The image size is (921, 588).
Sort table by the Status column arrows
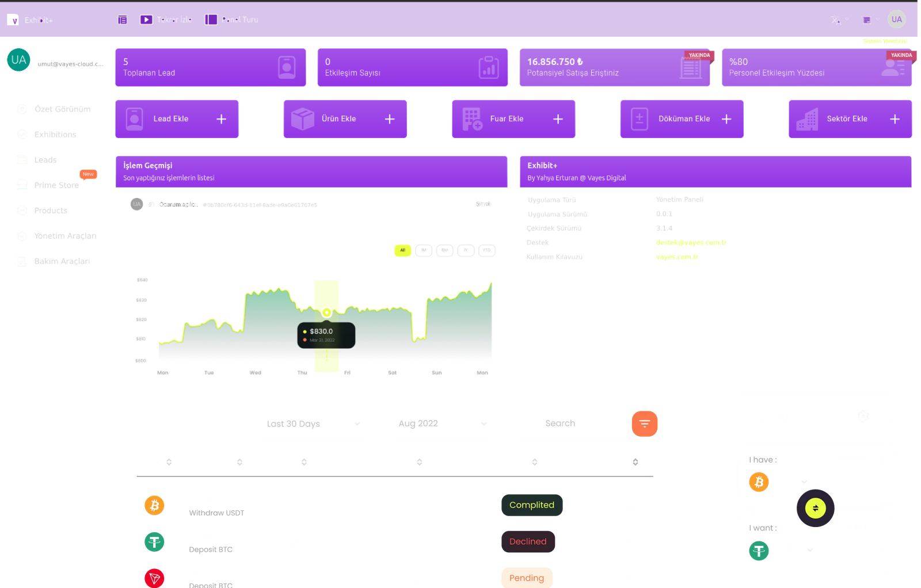pyautogui.click(x=535, y=462)
